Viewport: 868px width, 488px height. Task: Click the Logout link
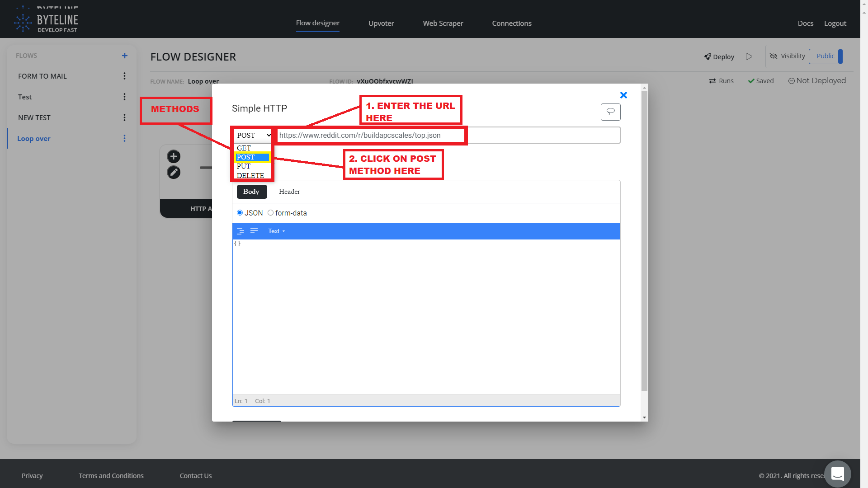click(x=835, y=23)
